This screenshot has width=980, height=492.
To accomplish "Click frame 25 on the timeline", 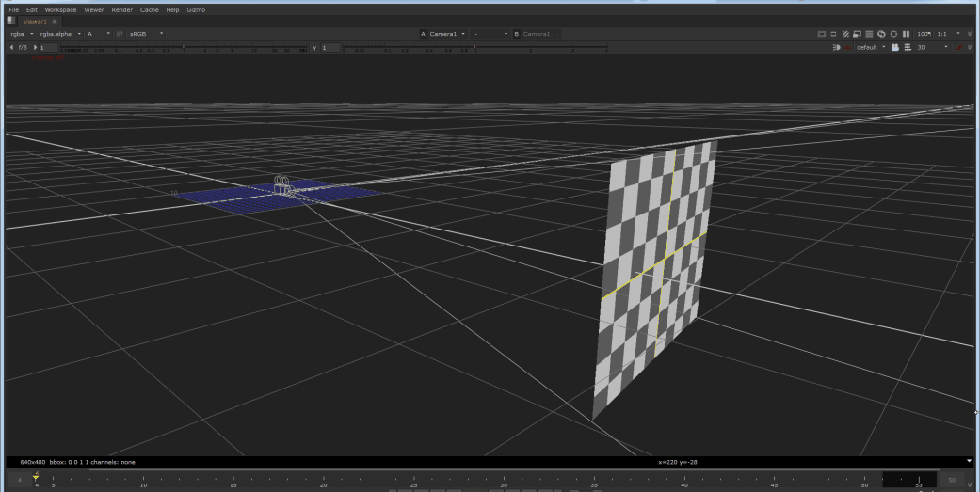I will point(413,478).
